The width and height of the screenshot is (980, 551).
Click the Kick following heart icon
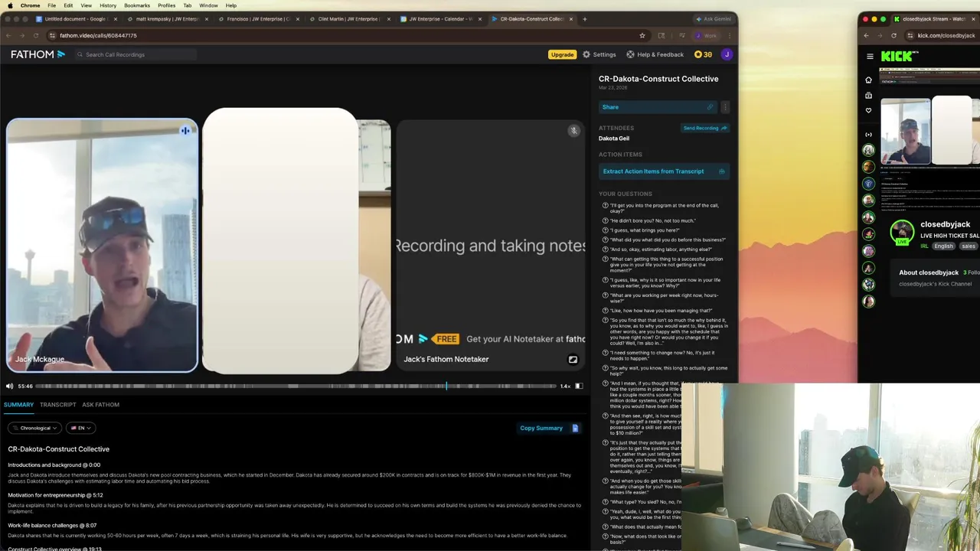868,111
